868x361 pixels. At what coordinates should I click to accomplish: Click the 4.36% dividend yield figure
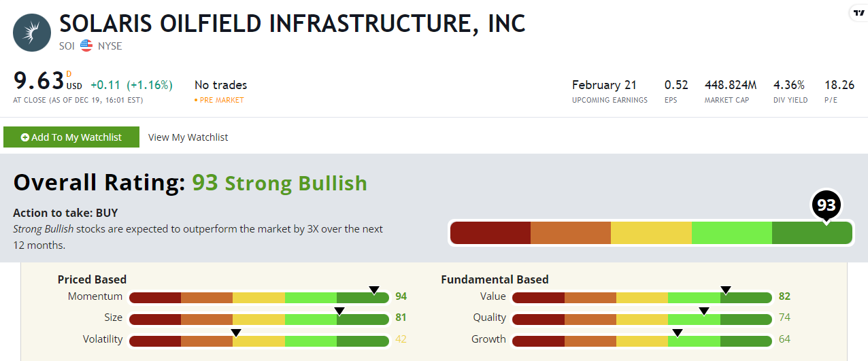(x=789, y=85)
